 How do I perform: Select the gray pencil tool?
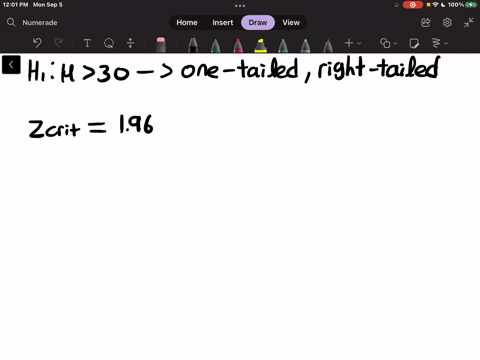(328, 45)
